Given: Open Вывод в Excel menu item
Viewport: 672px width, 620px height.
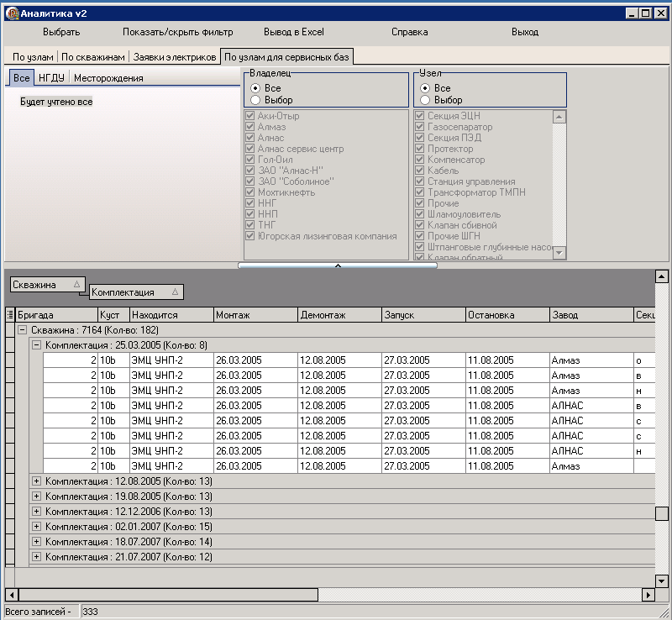Looking at the screenshot, I should coord(293,32).
